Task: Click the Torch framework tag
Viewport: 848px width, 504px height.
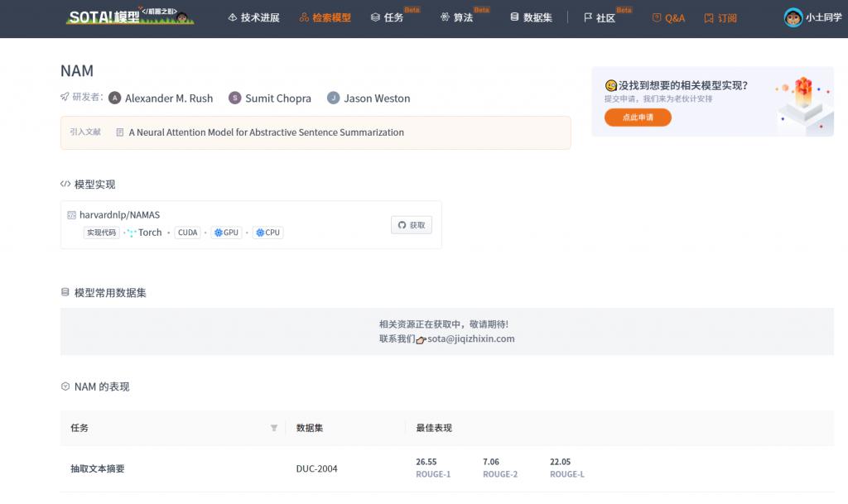Action: pyautogui.click(x=150, y=233)
